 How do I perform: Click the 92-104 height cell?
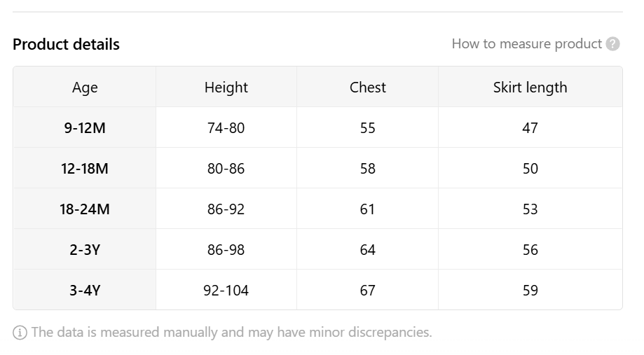226,290
